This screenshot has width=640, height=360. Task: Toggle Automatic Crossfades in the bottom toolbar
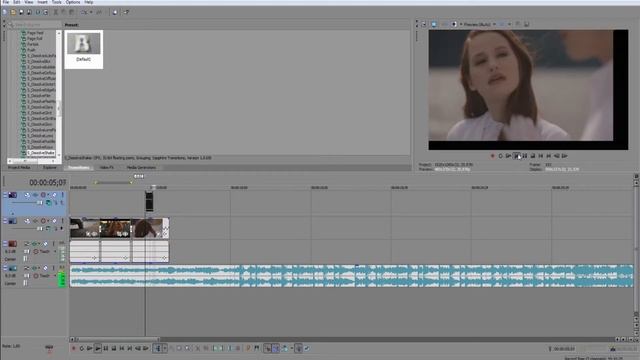[x=276, y=349]
